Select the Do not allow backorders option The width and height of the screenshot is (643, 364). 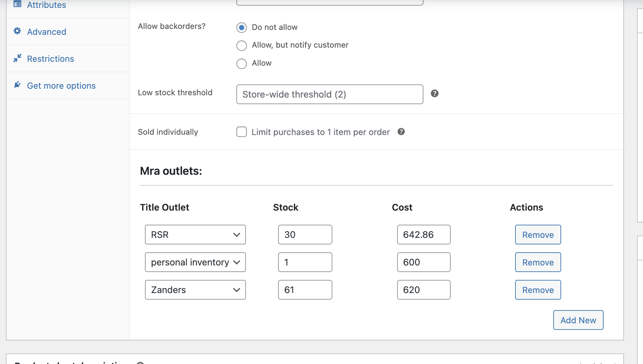coord(242,28)
